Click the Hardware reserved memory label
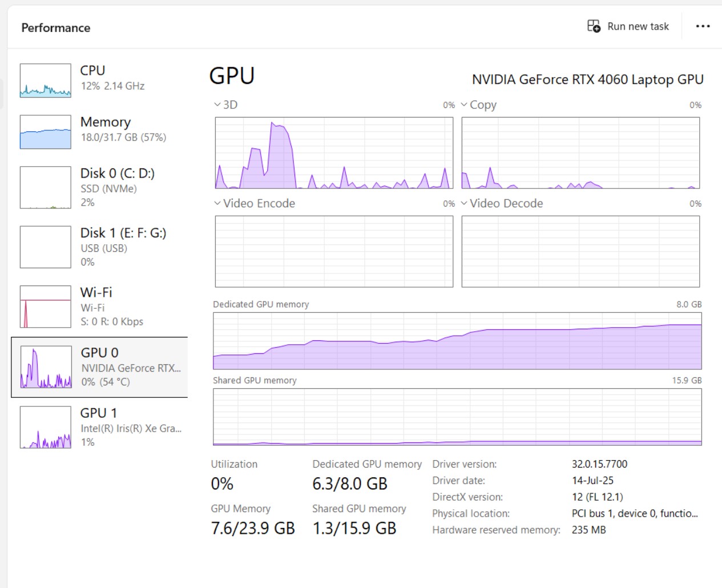This screenshot has height=588, width=722. [x=496, y=530]
